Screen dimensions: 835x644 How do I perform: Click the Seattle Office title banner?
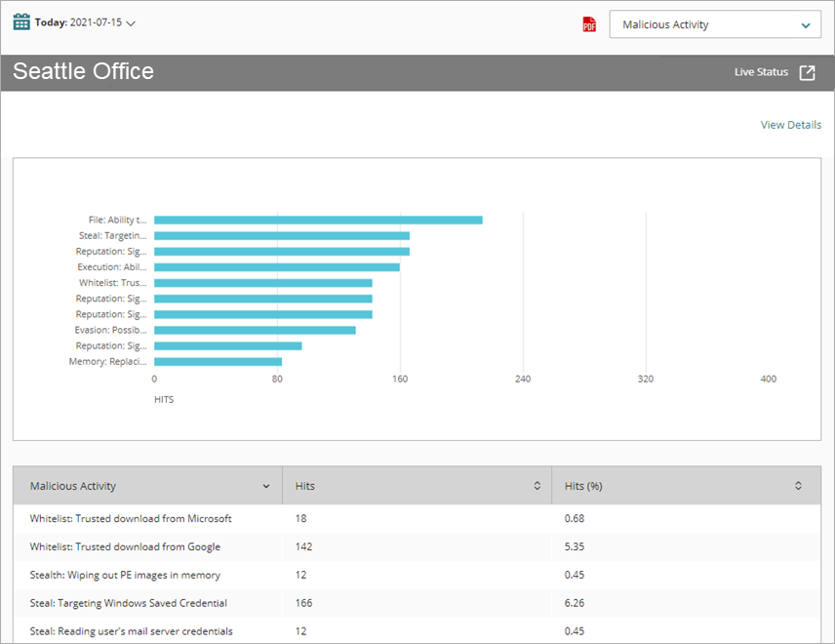pyautogui.click(x=82, y=71)
